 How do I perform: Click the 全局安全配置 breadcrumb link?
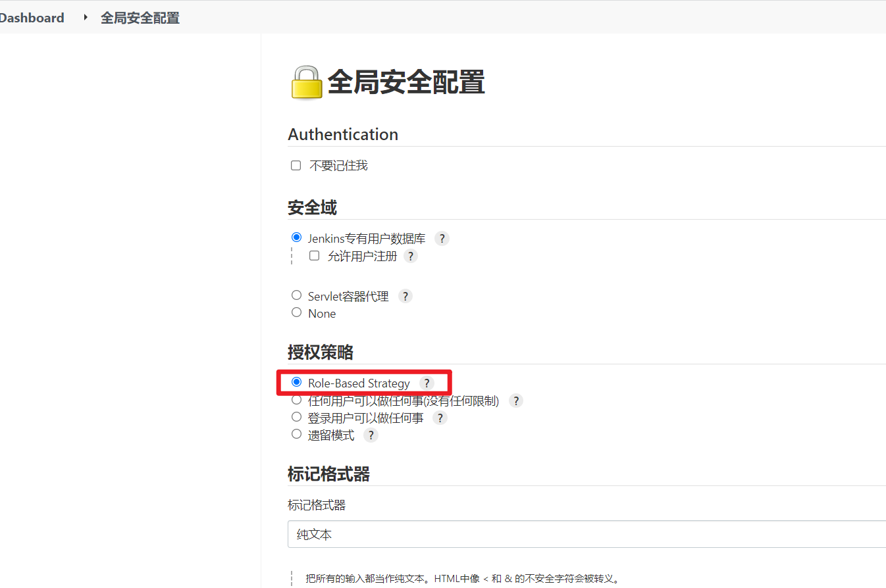[140, 18]
